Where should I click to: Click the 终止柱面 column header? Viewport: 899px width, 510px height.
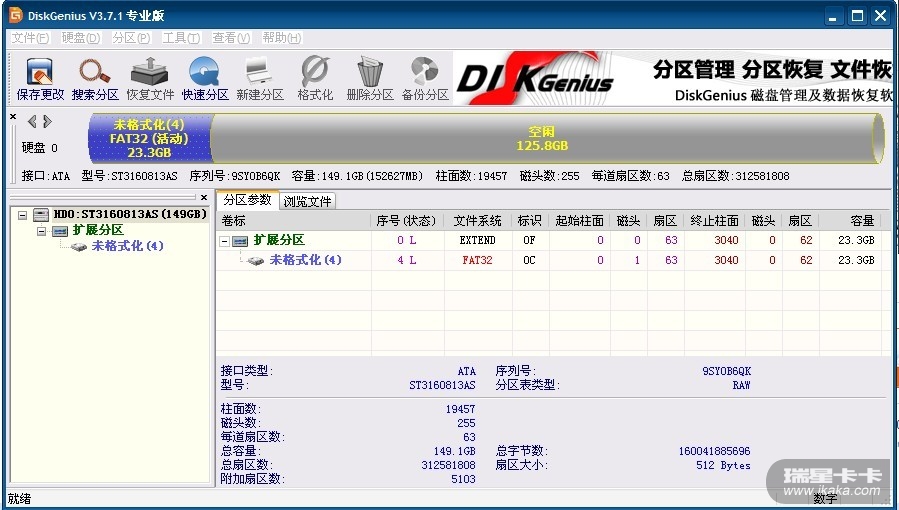click(x=714, y=221)
